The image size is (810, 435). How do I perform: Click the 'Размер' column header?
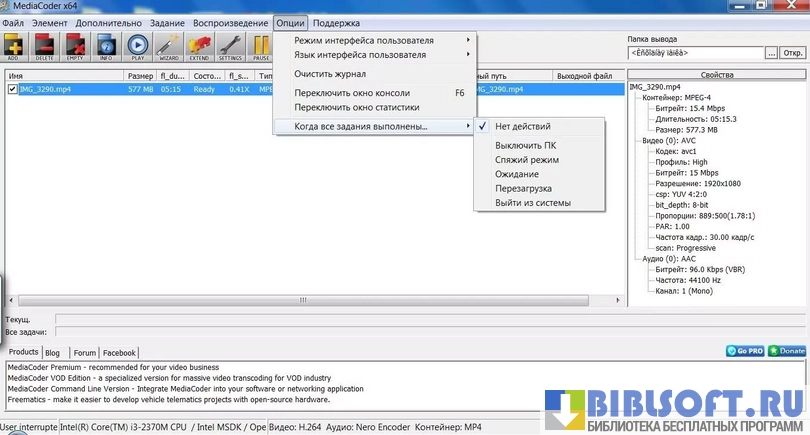(139, 76)
